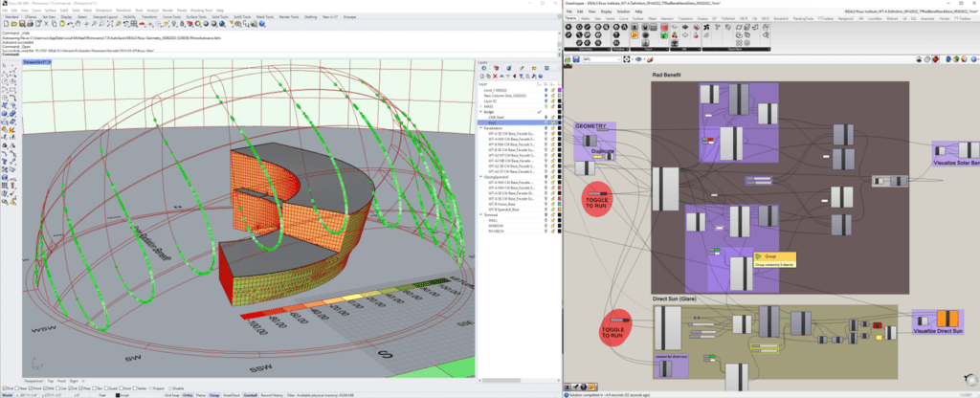Open the Grasshopper canvas zoom percentage dropdown

(x=619, y=59)
